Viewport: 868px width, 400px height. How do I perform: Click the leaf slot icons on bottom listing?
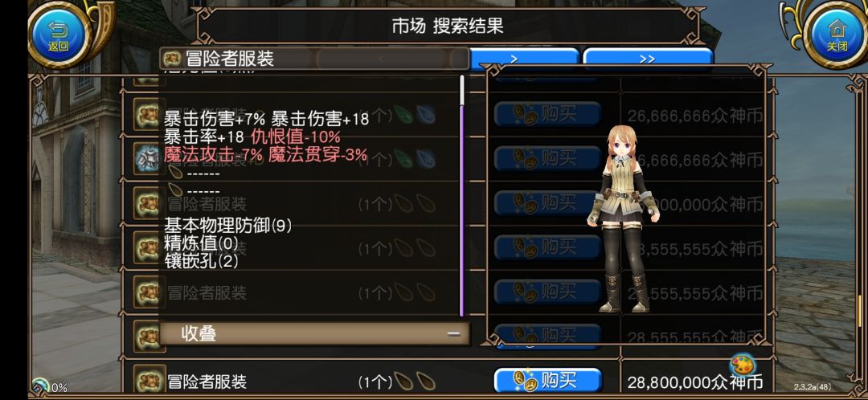[416, 381]
